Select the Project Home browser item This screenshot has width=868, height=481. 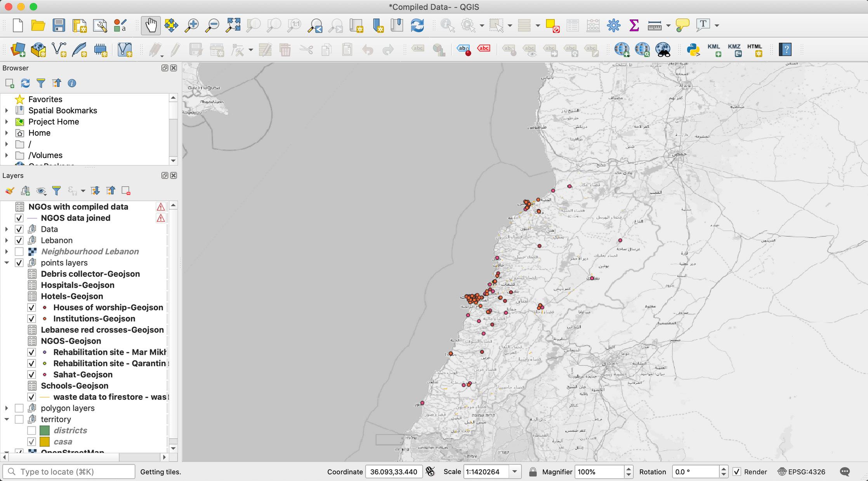(x=54, y=122)
